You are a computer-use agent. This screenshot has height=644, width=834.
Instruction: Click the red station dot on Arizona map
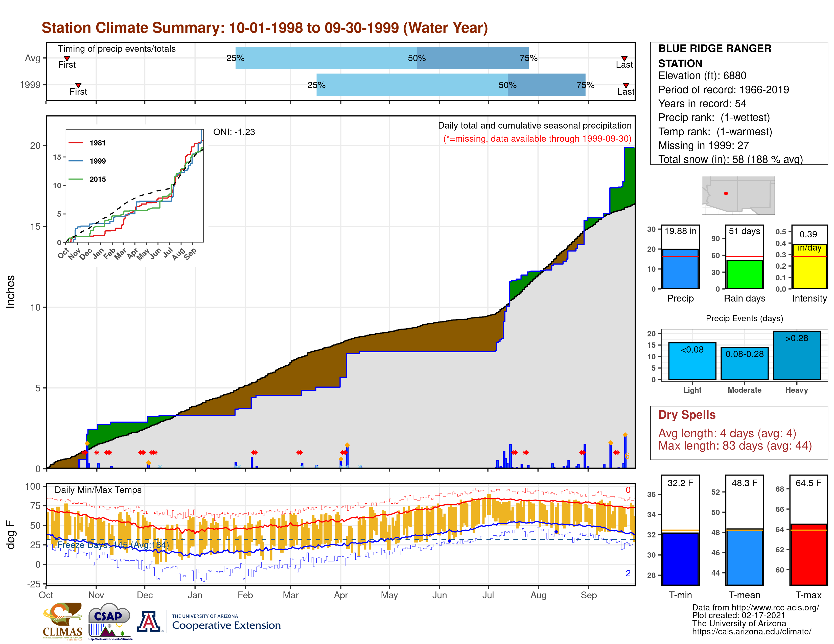(726, 193)
